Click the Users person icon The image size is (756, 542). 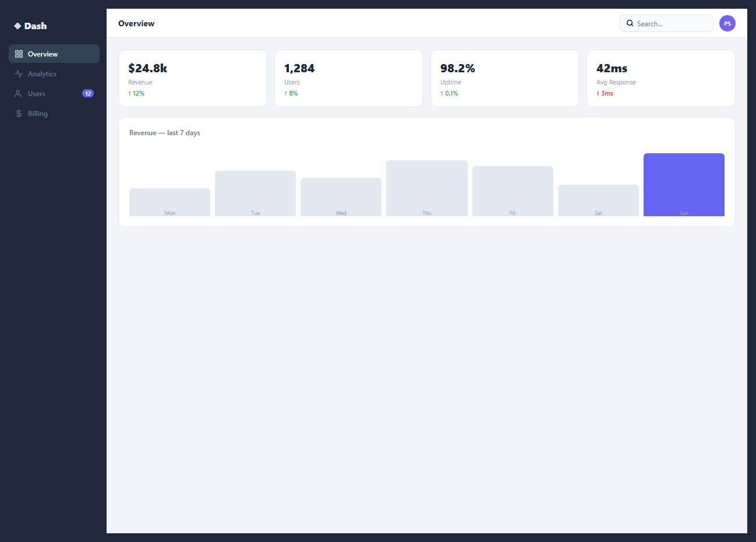click(19, 94)
